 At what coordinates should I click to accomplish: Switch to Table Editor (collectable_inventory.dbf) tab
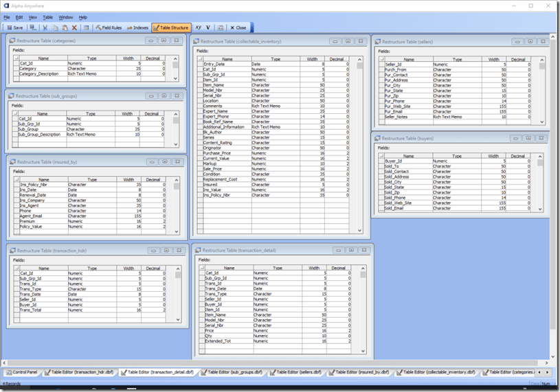(x=436, y=372)
